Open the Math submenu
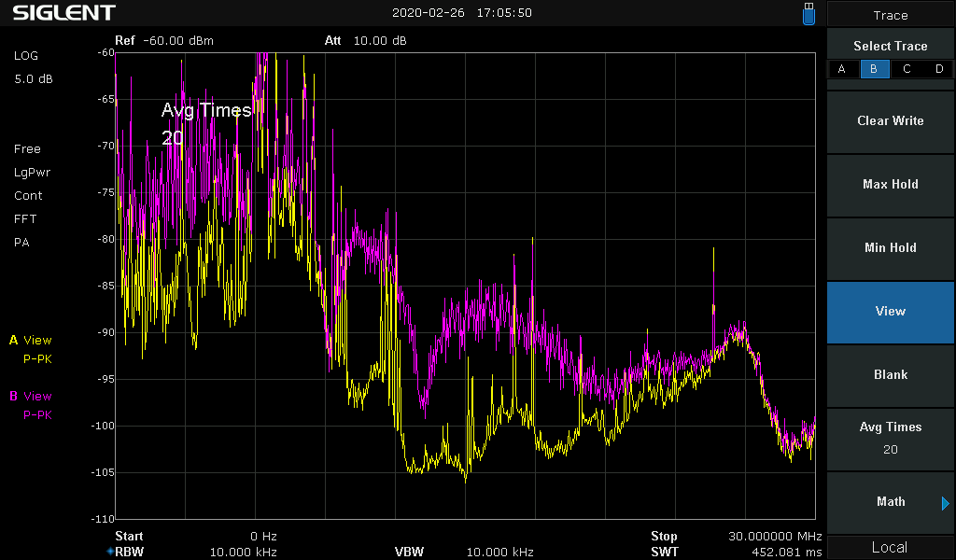Viewport: 956px width, 560px height. coord(890,502)
